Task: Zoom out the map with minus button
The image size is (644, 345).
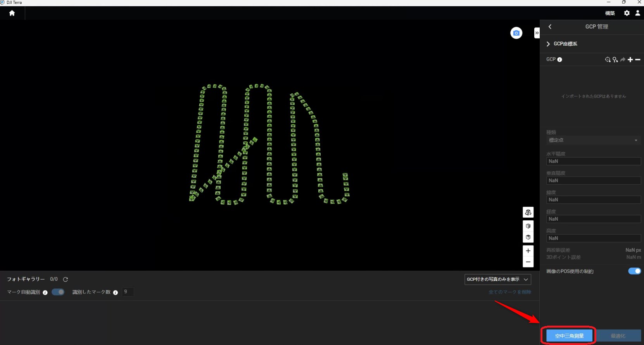Action: 528,262
